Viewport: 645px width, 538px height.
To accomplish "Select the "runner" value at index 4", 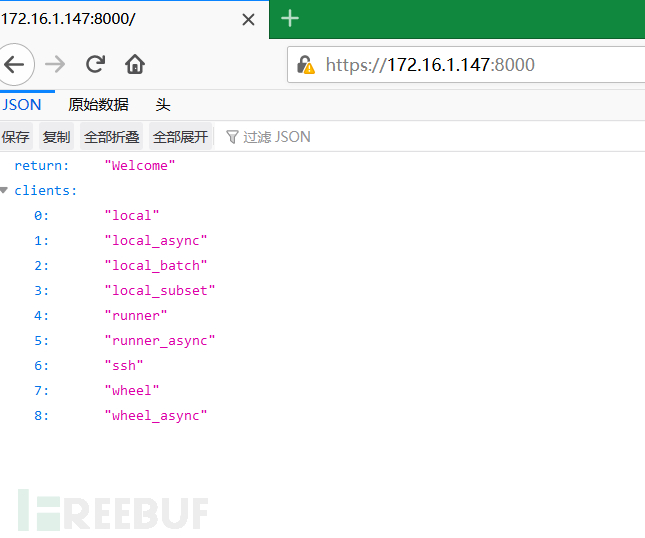I will coord(136,315).
